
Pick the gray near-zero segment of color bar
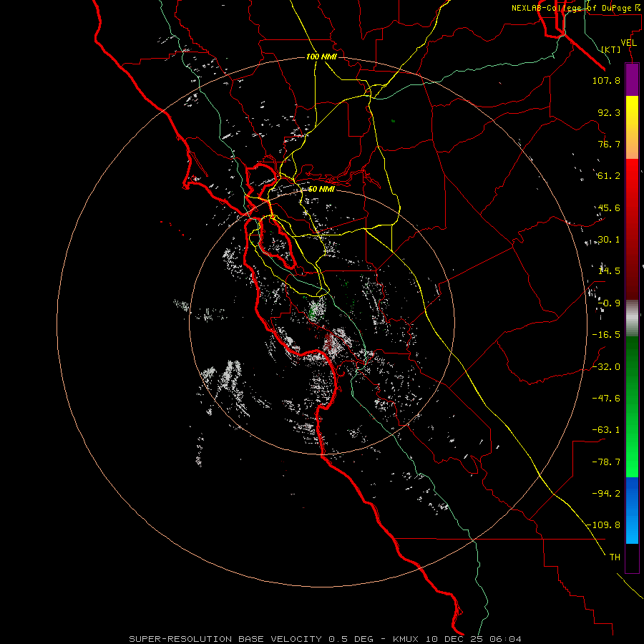point(632,318)
